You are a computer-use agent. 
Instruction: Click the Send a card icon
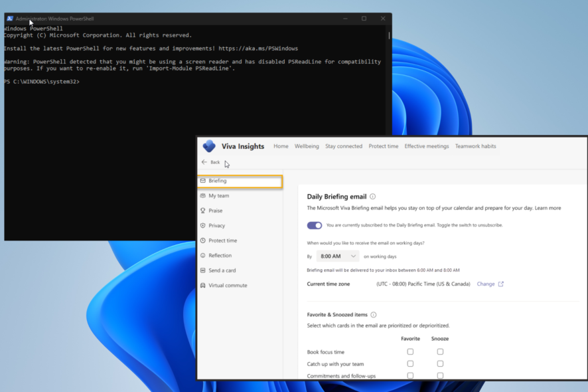(x=203, y=270)
